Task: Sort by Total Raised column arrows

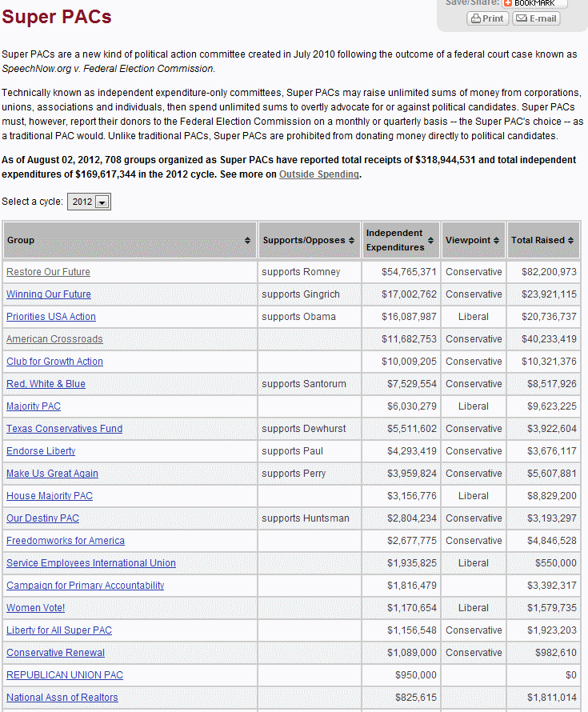Action: tap(570, 240)
